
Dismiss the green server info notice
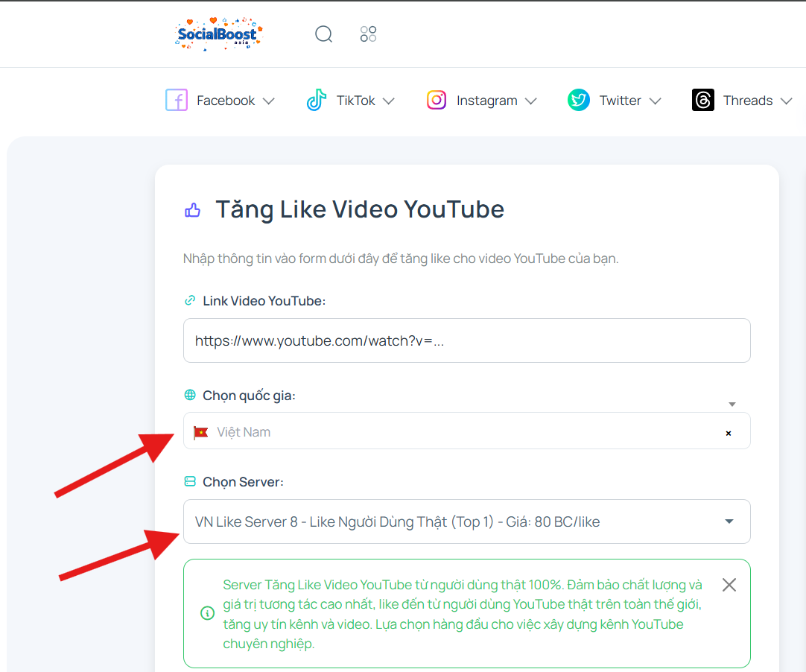pos(729,585)
